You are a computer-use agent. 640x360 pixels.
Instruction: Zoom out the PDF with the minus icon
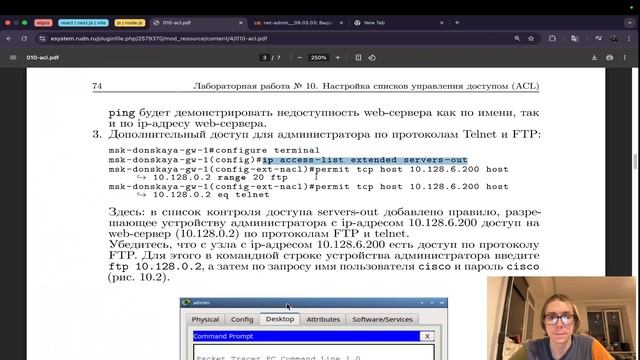[x=300, y=58]
